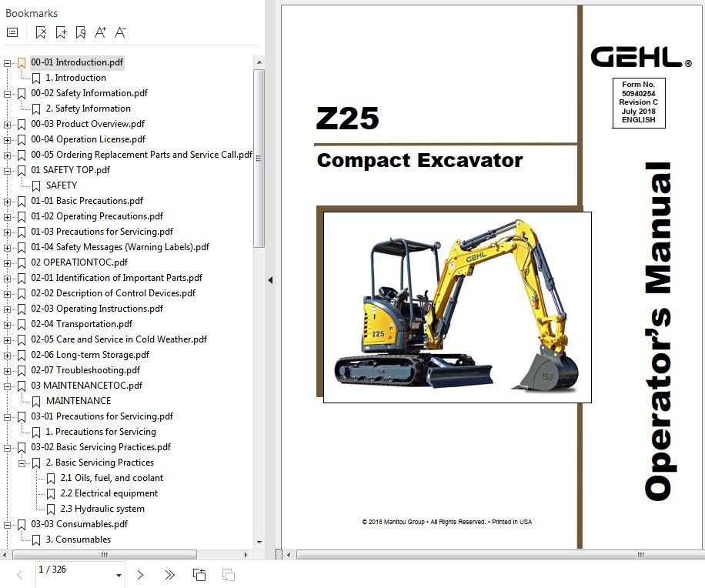Open 02-01 Identification of Important Parts.pdf
Viewport: 705px width, 588px height.
pyautogui.click(x=116, y=278)
